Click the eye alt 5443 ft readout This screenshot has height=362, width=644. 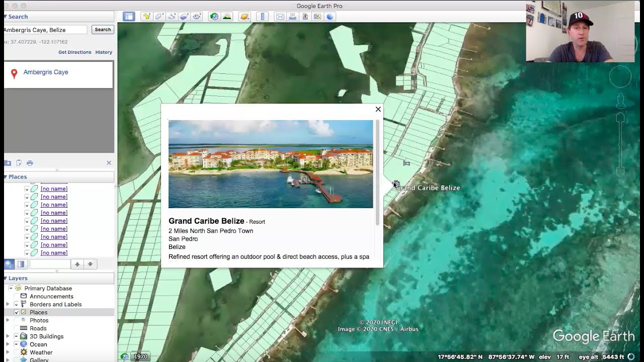pyautogui.click(x=601, y=357)
